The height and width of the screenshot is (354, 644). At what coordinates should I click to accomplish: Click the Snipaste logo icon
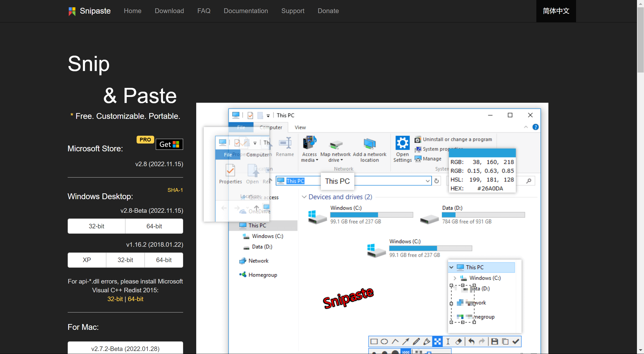[x=72, y=11]
